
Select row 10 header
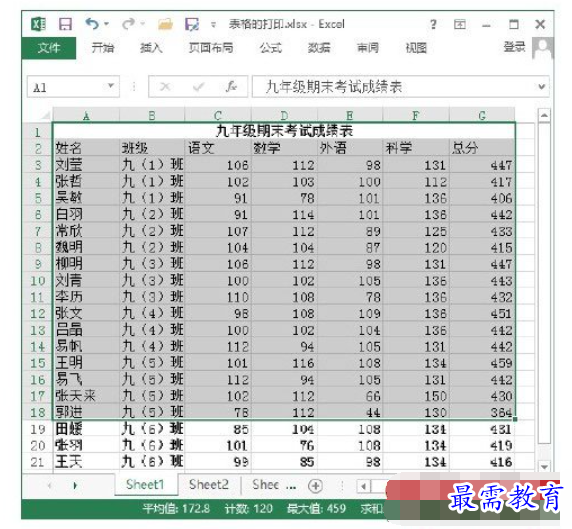click(37, 281)
